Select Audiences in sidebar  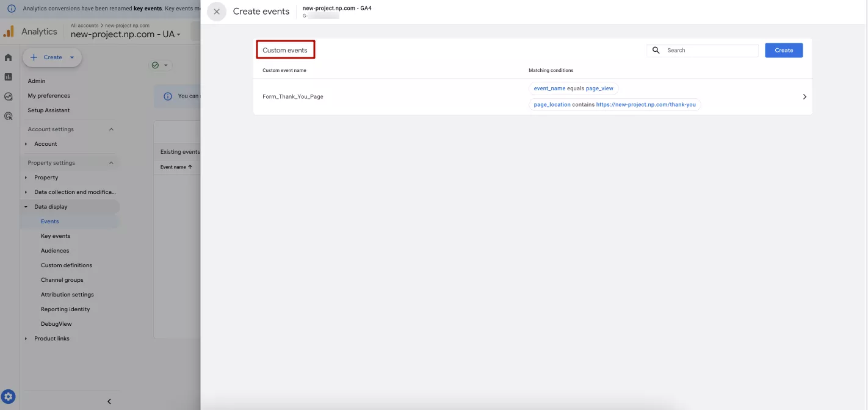[x=55, y=251]
